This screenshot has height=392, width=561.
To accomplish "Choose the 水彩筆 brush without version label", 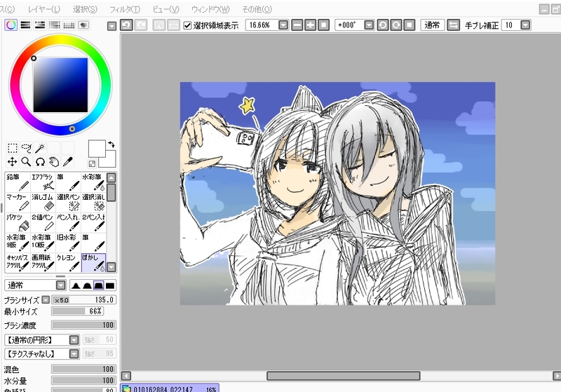I will tap(93, 182).
